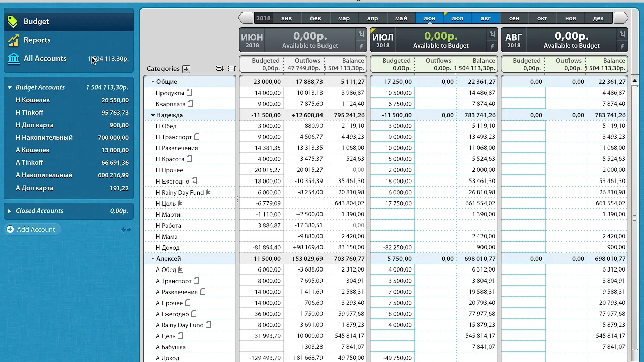Expand all master categories icon
The image size is (644, 362).
click(x=232, y=68)
